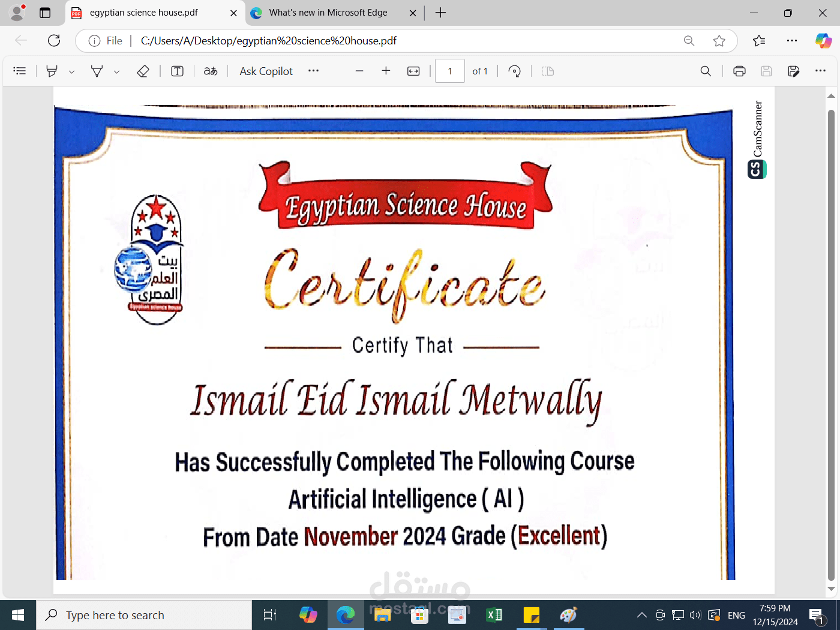Go back to previous page
The width and height of the screenshot is (840, 630).
click(x=21, y=40)
